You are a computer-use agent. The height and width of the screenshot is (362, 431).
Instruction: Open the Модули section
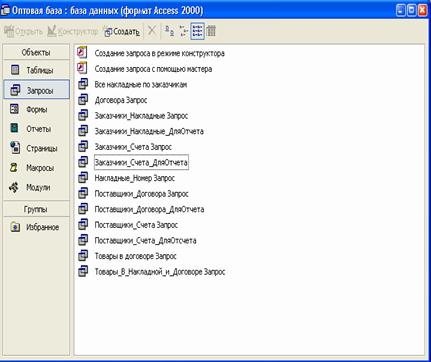[x=37, y=187]
